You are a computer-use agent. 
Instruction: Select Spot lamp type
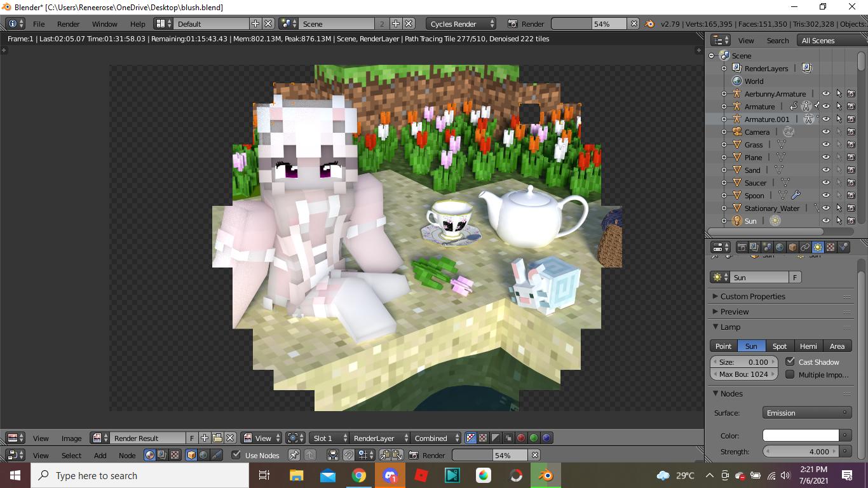780,346
